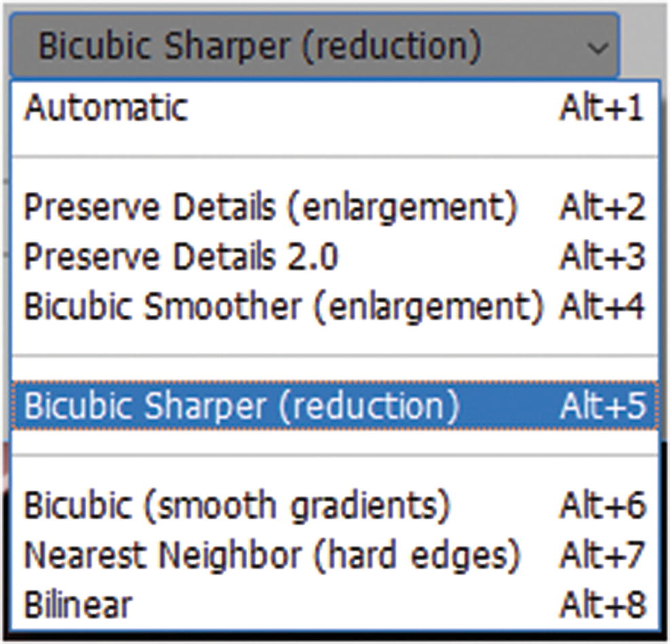Select Automatic from the resample list

pos(106,109)
